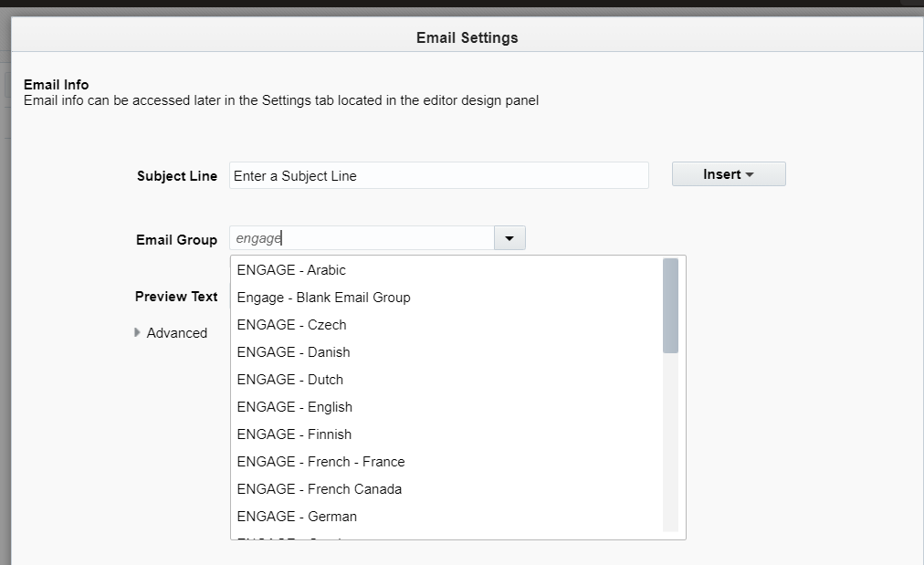Click the Subject Line input field
Screen dimensions: 924x565
(438, 175)
